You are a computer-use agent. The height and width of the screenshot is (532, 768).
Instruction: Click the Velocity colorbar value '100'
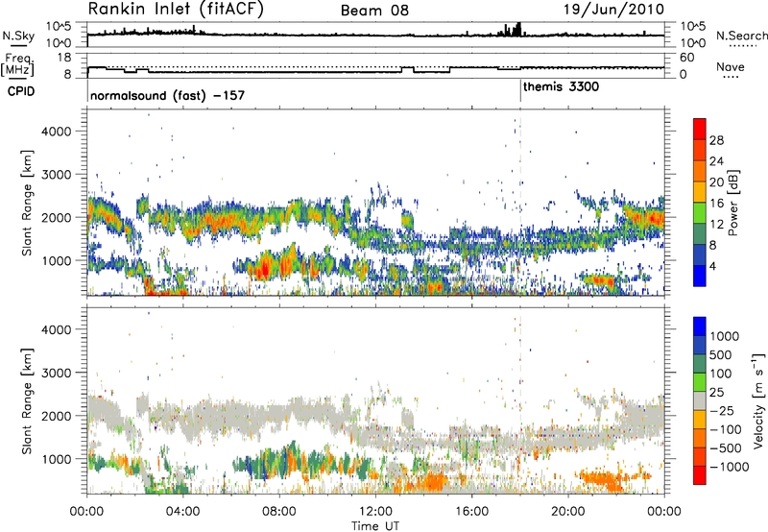(x=721, y=374)
